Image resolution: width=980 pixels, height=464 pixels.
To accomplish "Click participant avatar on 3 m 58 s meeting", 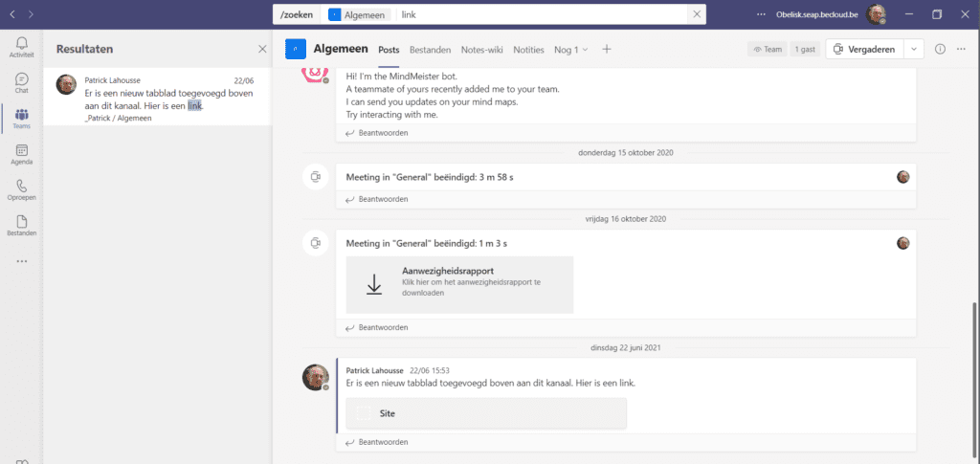I will coord(903,177).
